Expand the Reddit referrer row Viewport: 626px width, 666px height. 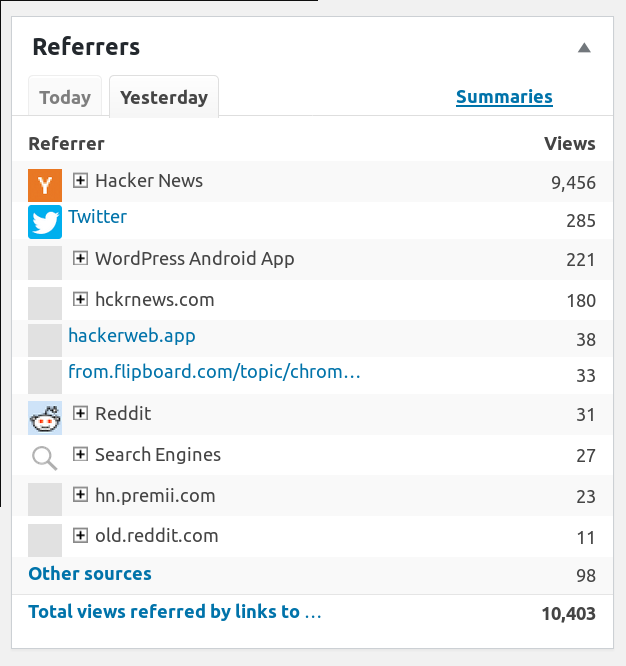click(x=81, y=414)
